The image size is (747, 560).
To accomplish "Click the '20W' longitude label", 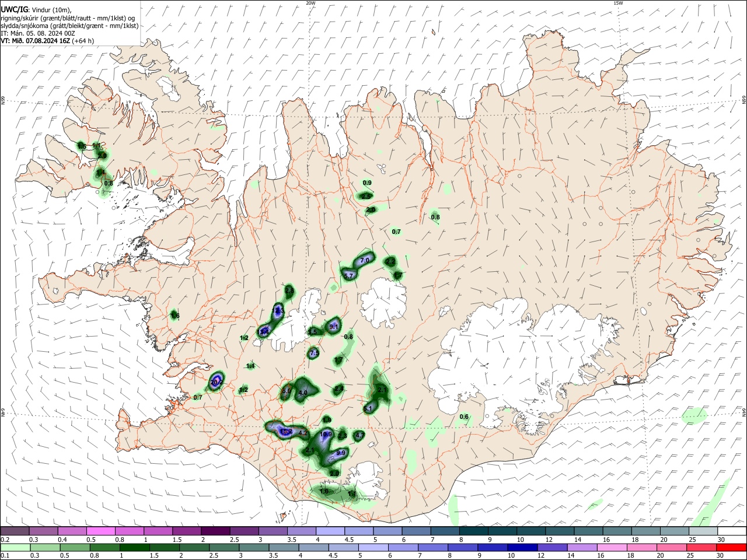I will [311, 3].
